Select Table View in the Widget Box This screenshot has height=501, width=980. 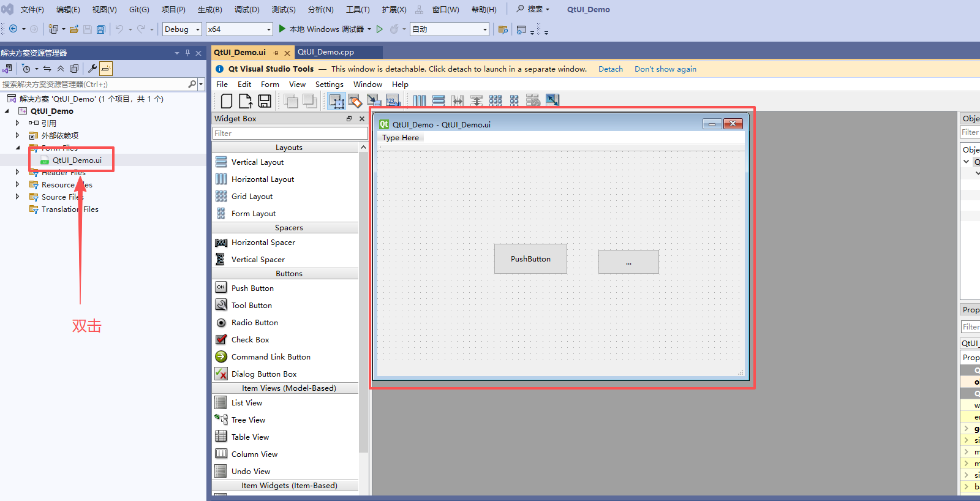click(x=250, y=437)
